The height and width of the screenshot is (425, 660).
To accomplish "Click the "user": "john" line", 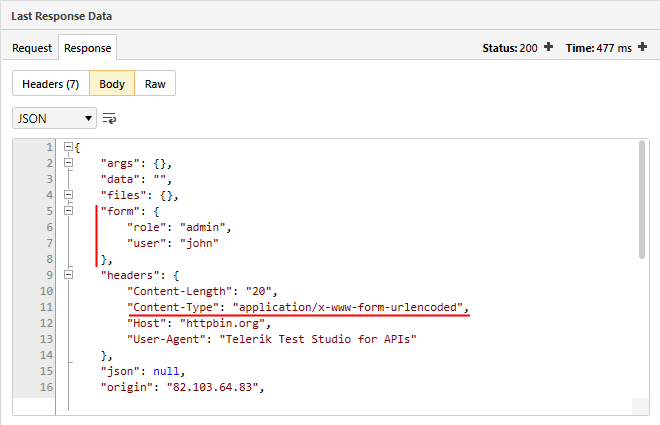I will pyautogui.click(x=173, y=243).
